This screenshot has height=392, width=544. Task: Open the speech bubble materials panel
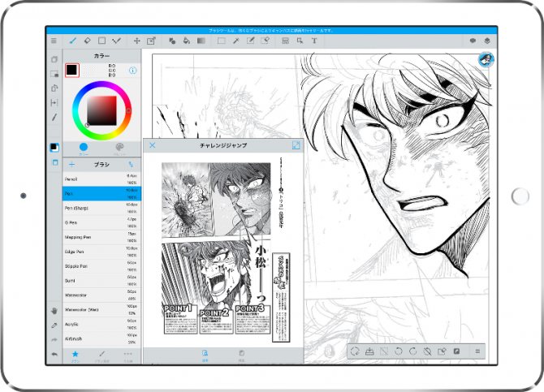pyautogui.click(x=473, y=41)
